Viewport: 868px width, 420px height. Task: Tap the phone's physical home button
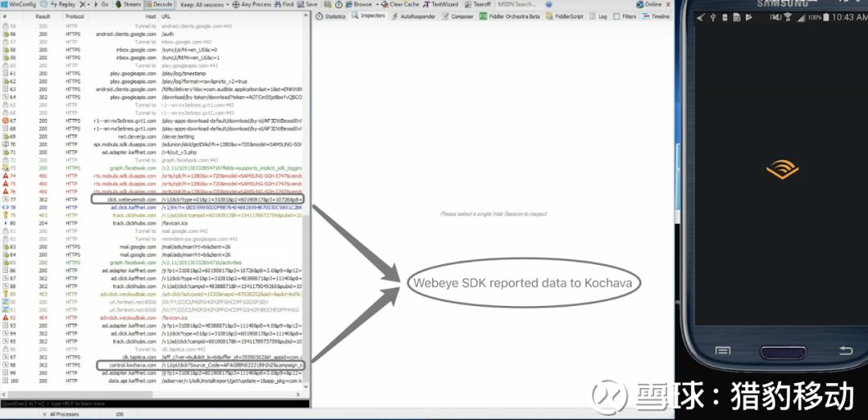[784, 352]
